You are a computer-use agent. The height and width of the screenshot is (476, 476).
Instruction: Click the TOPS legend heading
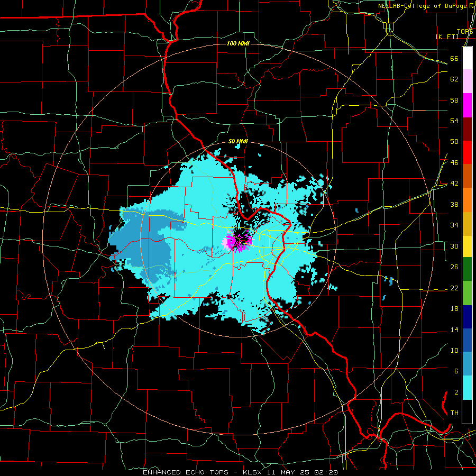(x=465, y=32)
